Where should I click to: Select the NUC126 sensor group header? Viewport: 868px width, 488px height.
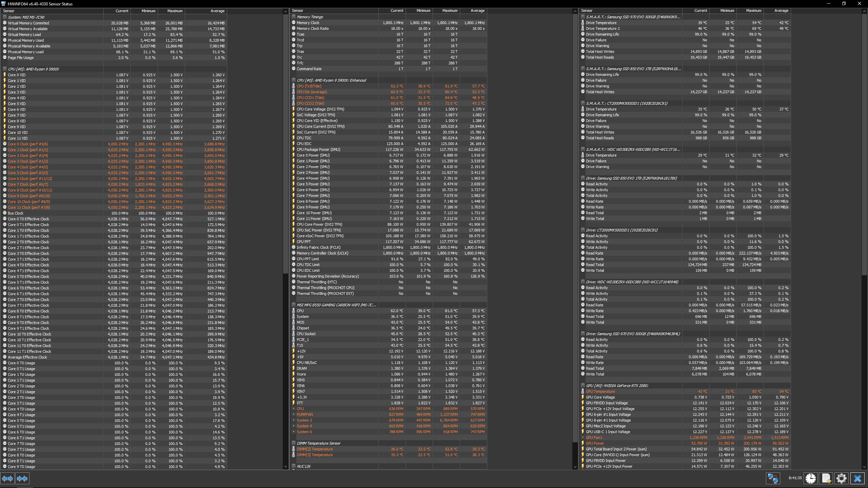389,466
